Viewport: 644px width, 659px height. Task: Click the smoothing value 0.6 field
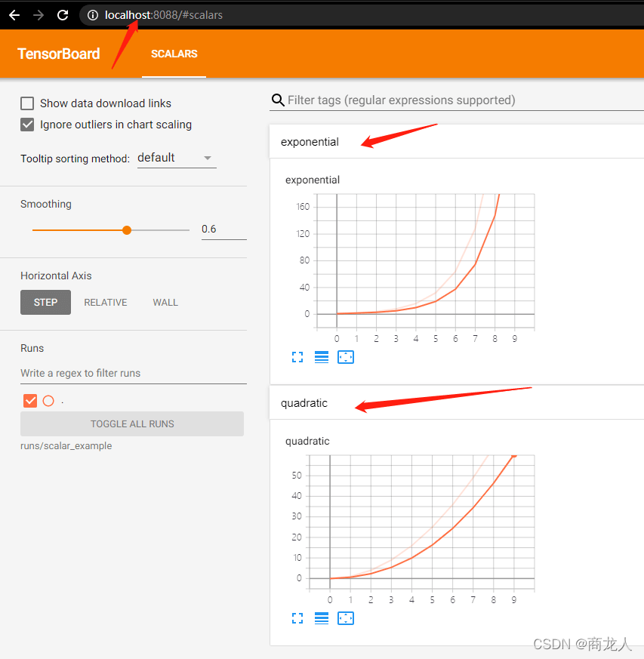coord(223,229)
